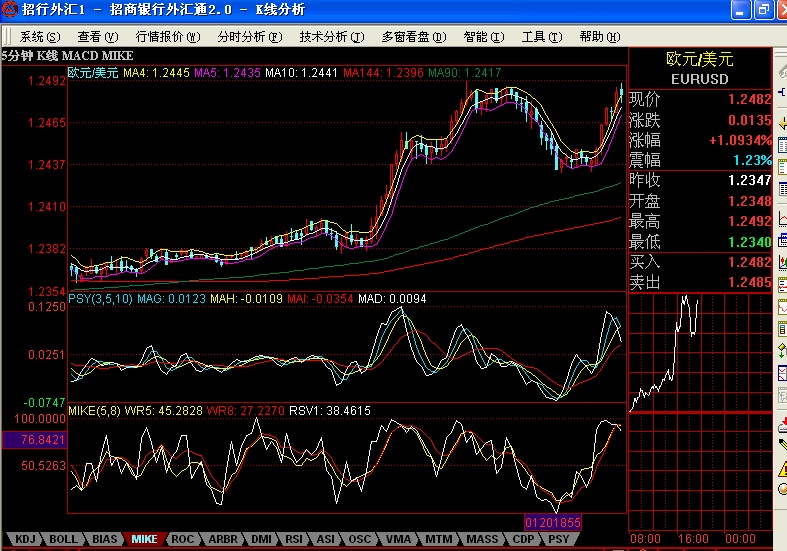
Task: Click the 涨幅 value +1.0934%
Action: pyautogui.click(x=740, y=140)
